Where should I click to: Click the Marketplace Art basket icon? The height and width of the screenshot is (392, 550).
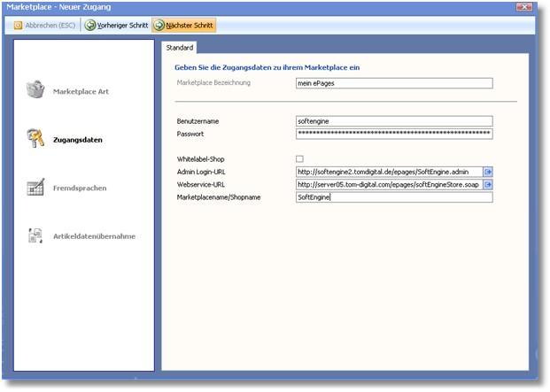[35, 90]
